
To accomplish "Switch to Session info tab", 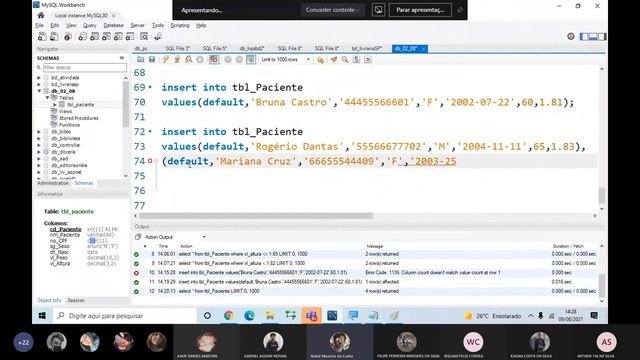I will point(76,300).
